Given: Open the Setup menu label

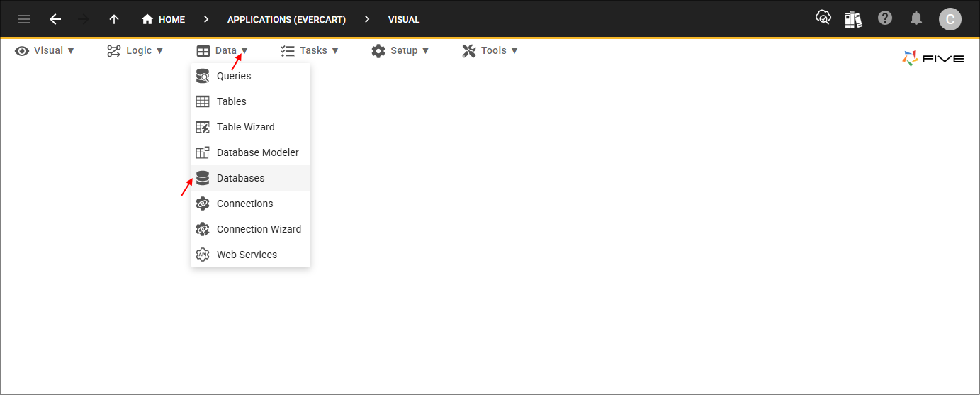Looking at the screenshot, I should [x=404, y=51].
